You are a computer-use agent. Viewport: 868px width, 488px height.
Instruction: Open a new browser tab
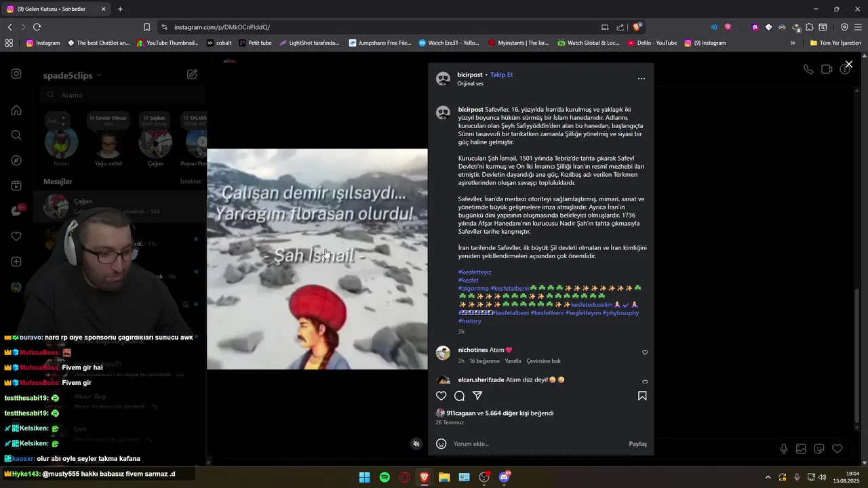coord(120,9)
